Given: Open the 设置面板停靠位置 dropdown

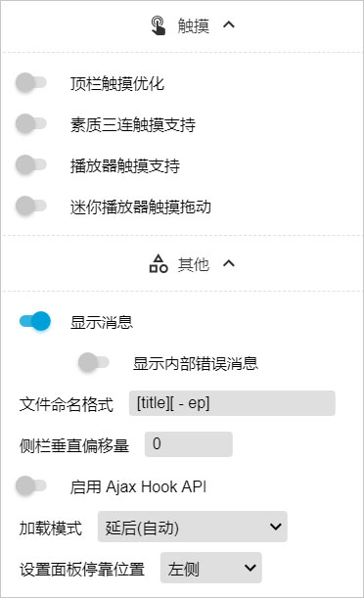Looking at the screenshot, I should [211, 569].
